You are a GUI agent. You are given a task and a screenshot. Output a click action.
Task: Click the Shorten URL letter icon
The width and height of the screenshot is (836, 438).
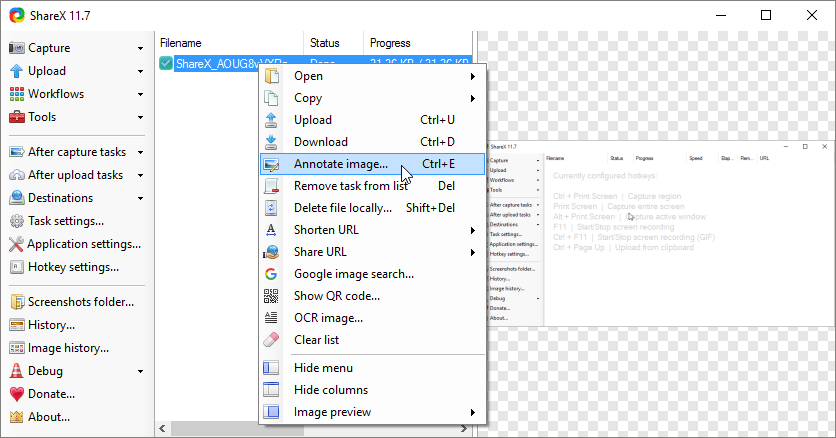(x=271, y=230)
